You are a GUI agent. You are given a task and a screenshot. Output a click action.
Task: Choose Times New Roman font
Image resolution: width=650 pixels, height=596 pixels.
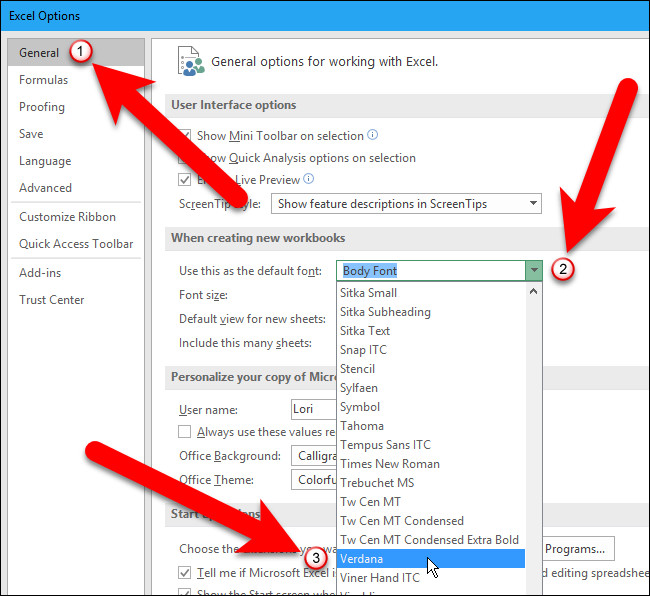pos(431,464)
